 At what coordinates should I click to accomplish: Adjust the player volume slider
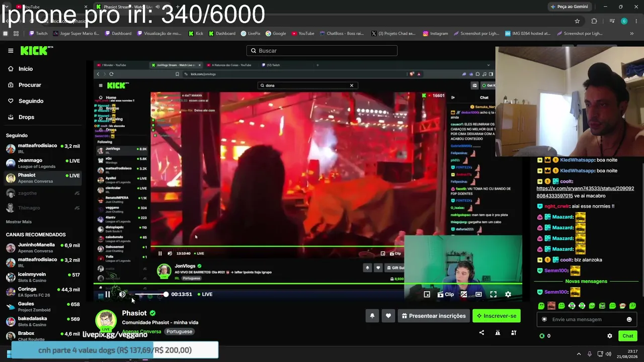click(x=150, y=294)
